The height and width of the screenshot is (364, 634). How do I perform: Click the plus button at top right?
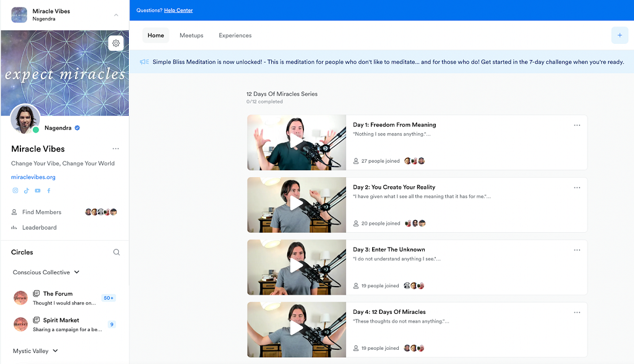619,35
